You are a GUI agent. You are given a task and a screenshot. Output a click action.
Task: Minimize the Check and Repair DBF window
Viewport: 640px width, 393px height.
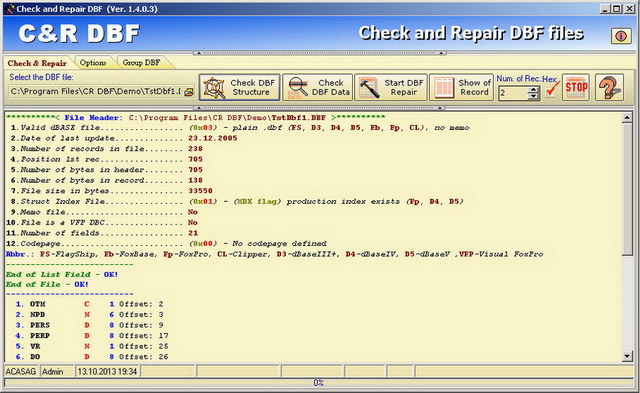606,9
